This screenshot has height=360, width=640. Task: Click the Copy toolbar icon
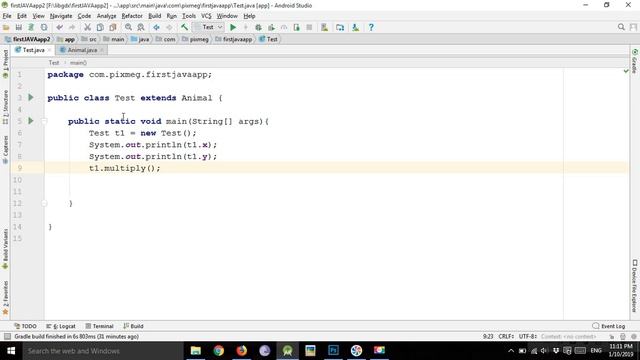tap(100, 27)
